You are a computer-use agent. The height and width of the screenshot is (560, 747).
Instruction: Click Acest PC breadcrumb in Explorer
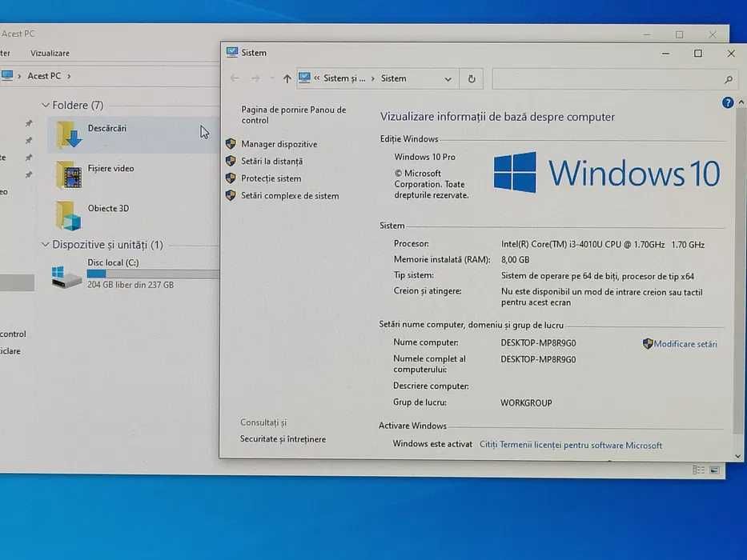click(44, 76)
